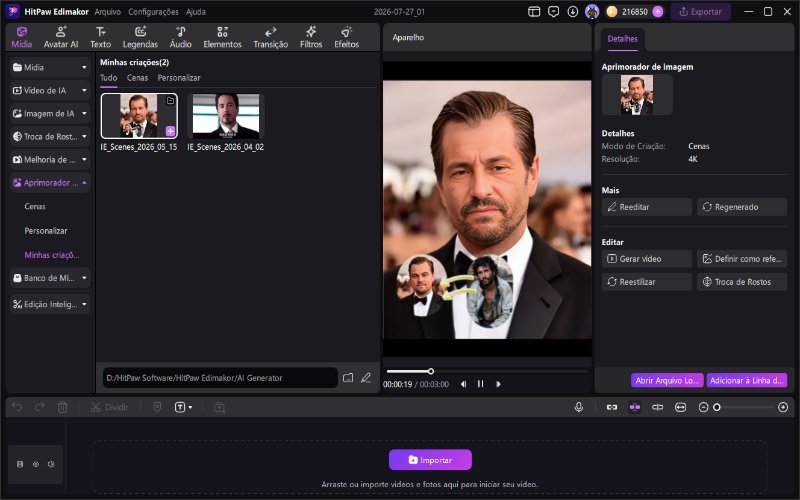Image resolution: width=800 pixels, height=500 pixels.
Task: Click Definir como refe... button
Action: pos(742,259)
